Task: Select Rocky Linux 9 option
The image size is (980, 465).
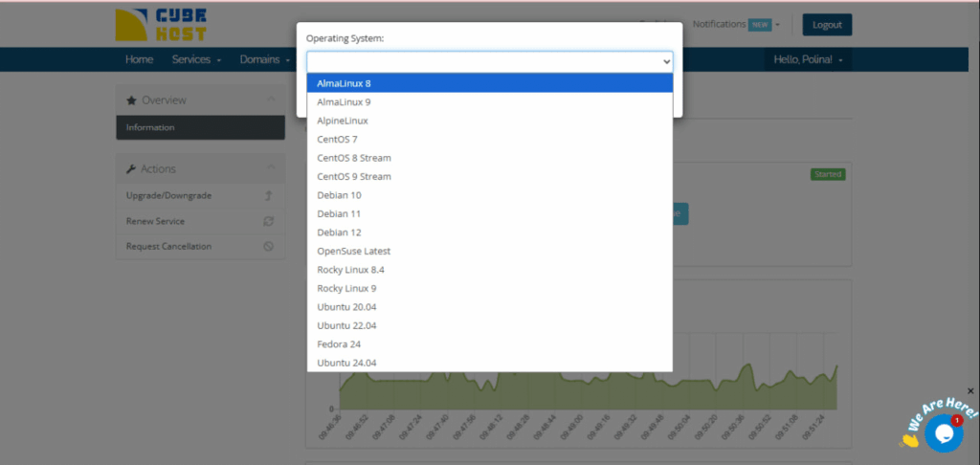Action: pos(346,288)
